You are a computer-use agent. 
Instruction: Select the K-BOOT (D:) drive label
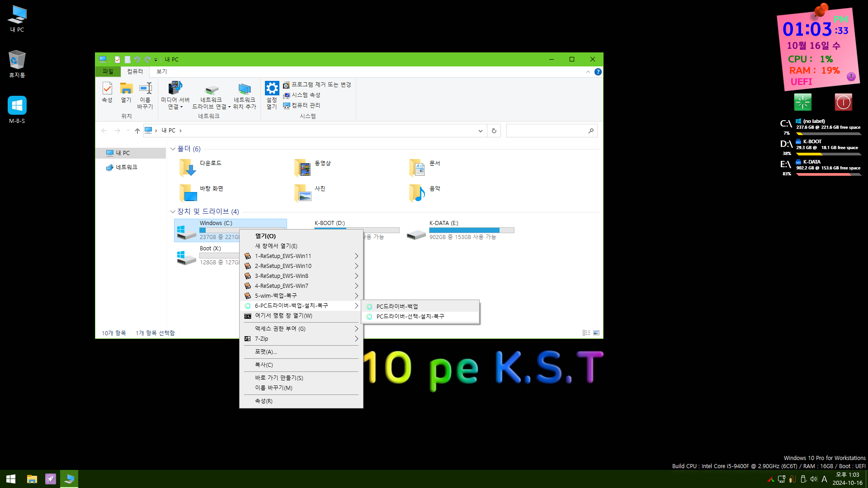(330, 223)
